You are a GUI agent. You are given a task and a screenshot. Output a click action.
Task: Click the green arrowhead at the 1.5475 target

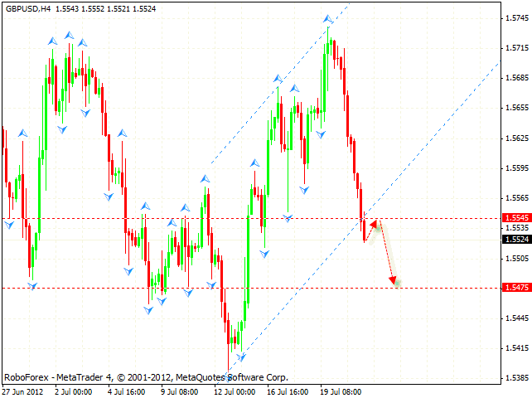coord(397,284)
